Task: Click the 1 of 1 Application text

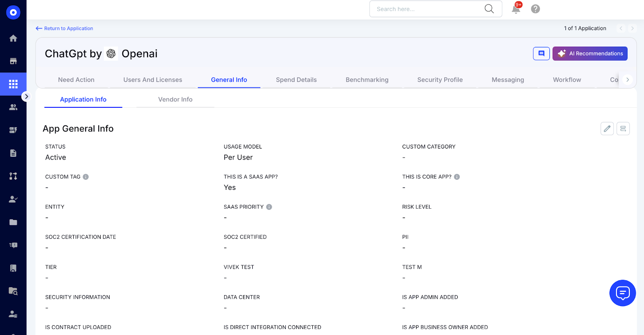Action: coord(585,29)
